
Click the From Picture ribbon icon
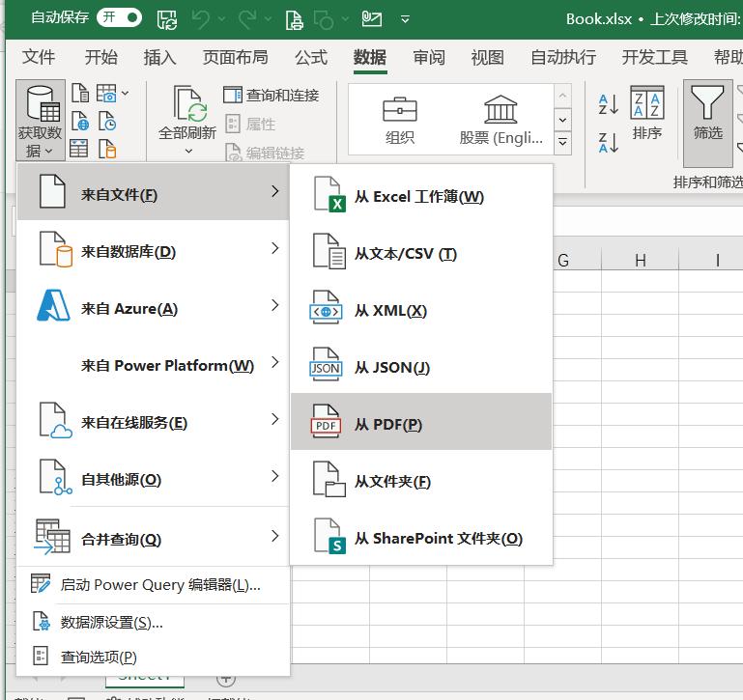(106, 93)
